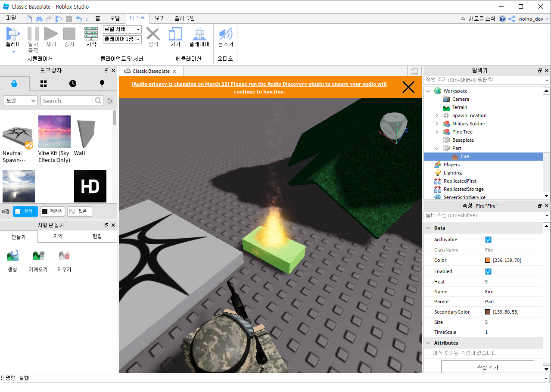Expand the SpawnLocation tree node

pyautogui.click(x=436, y=115)
